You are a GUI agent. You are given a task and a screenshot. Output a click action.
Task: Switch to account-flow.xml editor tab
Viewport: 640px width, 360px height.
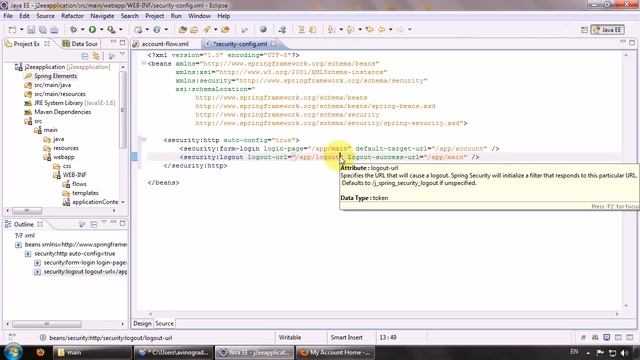click(x=165, y=44)
